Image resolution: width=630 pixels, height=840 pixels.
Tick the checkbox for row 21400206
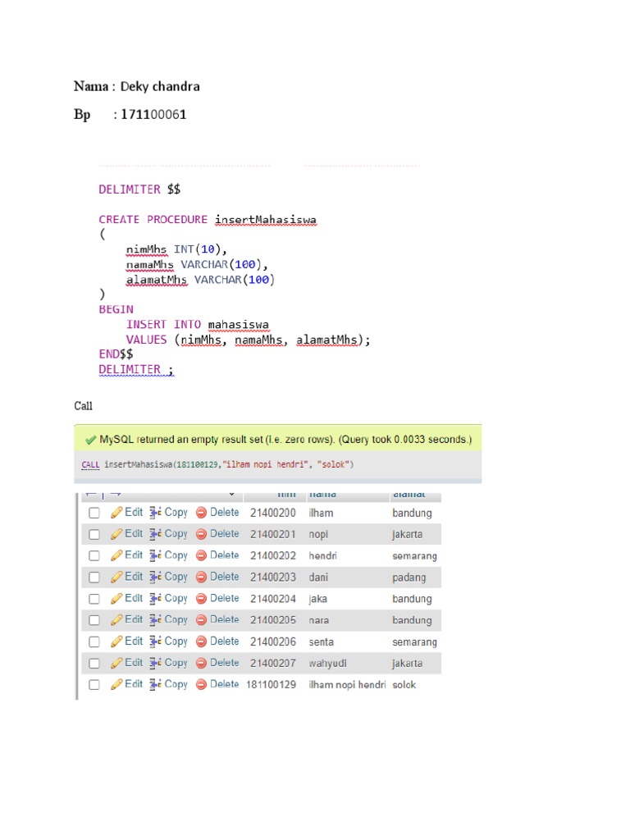coord(94,641)
